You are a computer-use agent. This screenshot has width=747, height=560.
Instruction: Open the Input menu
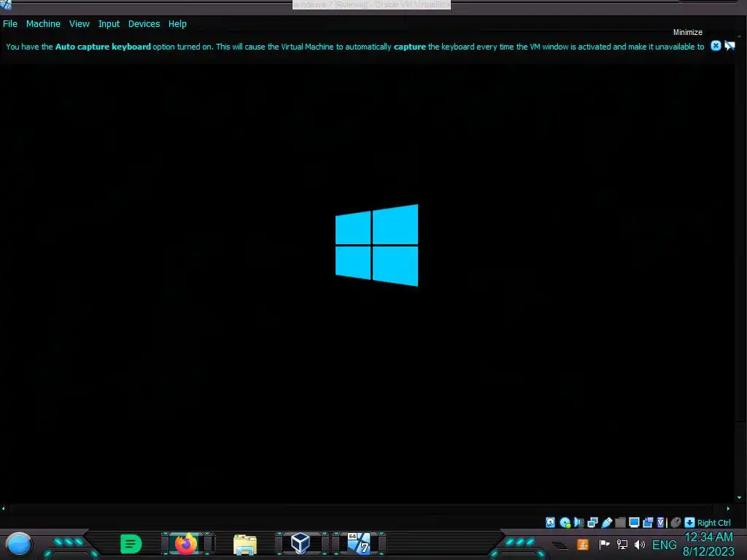[109, 24]
